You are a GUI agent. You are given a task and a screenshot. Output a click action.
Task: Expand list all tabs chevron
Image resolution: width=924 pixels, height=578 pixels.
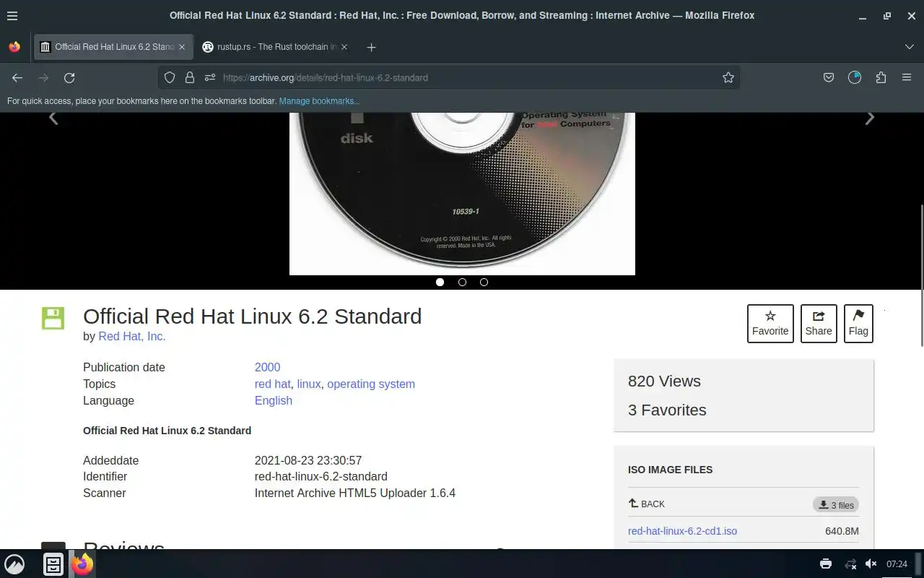click(x=909, y=47)
